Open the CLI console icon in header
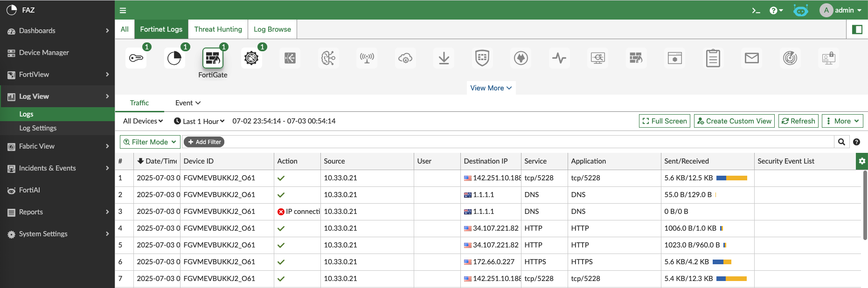The width and height of the screenshot is (868, 288). pyautogui.click(x=756, y=10)
